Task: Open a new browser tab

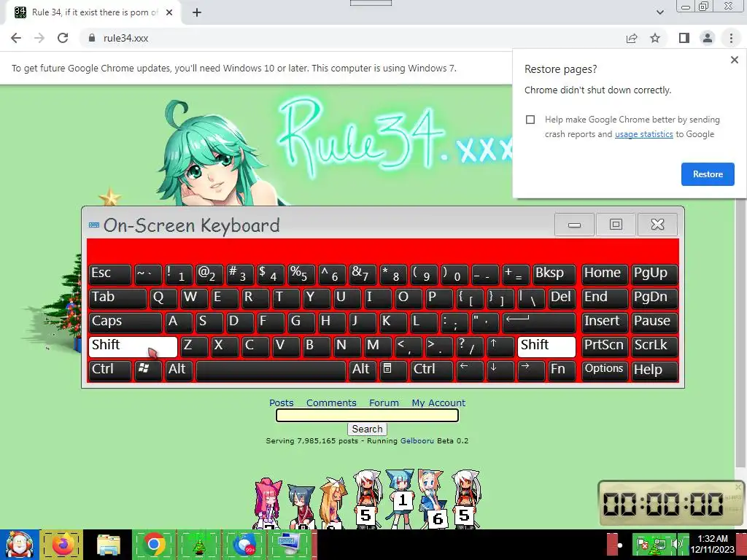Action: click(197, 12)
